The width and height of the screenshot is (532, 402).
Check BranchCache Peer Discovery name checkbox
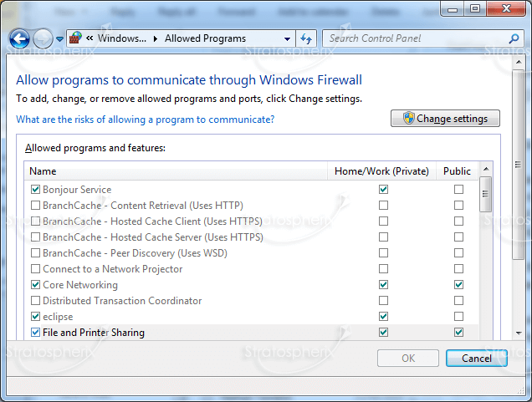pyautogui.click(x=35, y=253)
